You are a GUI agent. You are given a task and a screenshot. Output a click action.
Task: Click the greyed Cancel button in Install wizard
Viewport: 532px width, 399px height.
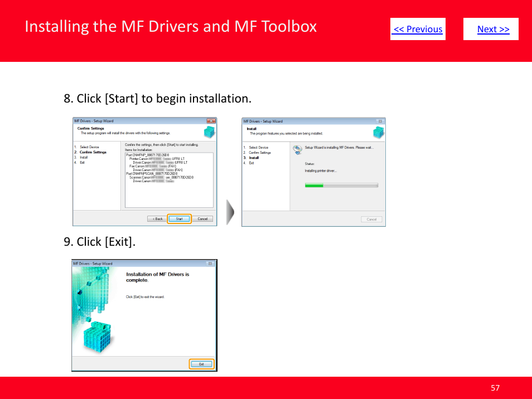[x=371, y=220]
